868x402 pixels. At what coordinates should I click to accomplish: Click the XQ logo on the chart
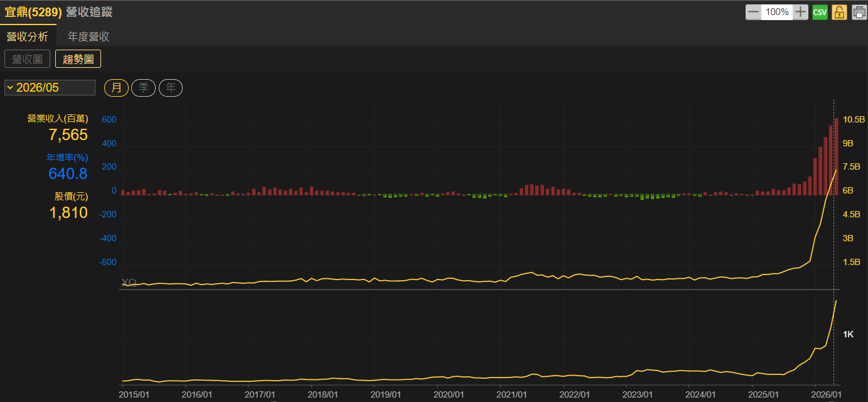point(128,283)
